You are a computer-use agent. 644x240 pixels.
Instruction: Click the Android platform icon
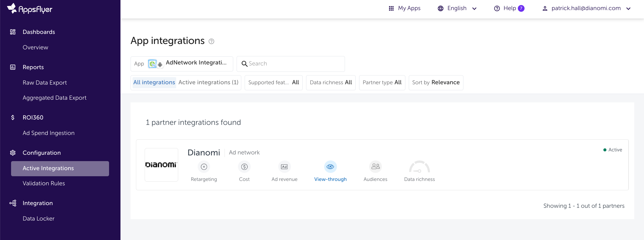pyautogui.click(x=160, y=65)
